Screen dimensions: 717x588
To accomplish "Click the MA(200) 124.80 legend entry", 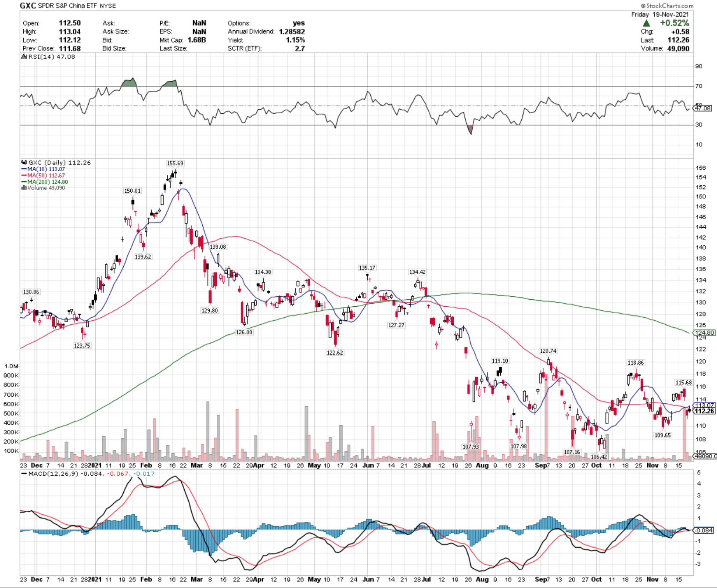I will tap(47, 182).
